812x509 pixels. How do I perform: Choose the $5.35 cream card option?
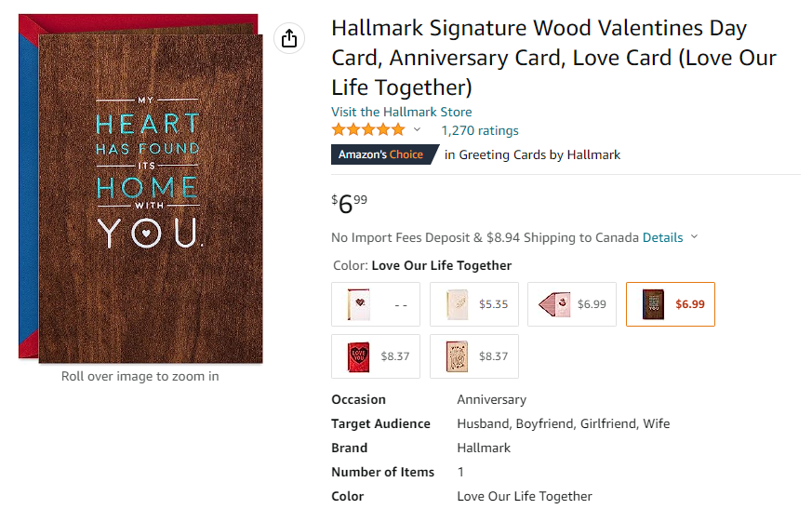pos(473,304)
